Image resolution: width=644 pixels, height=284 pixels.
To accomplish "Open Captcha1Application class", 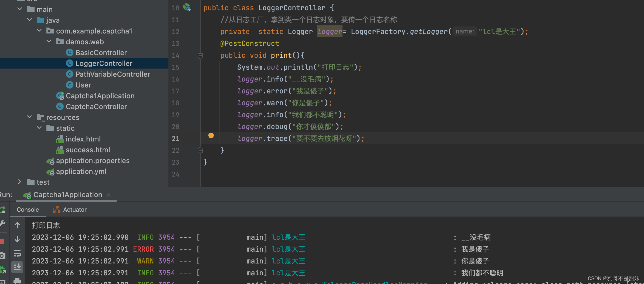I will (100, 96).
